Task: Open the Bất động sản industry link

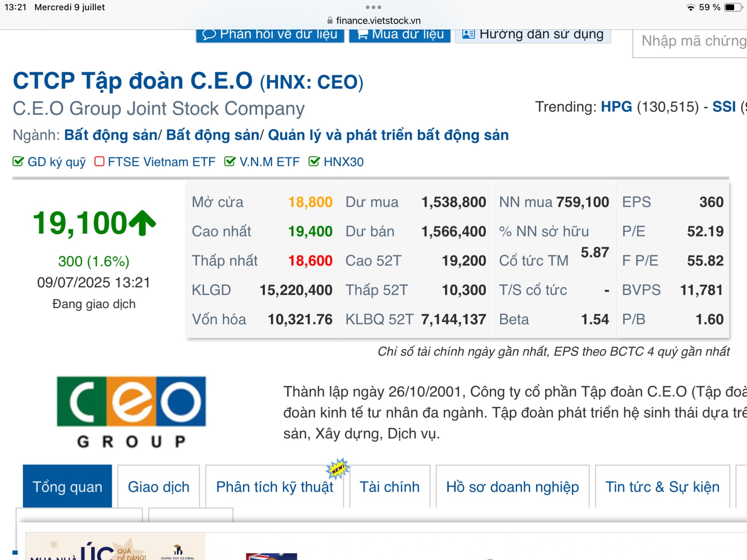Action: (x=110, y=135)
